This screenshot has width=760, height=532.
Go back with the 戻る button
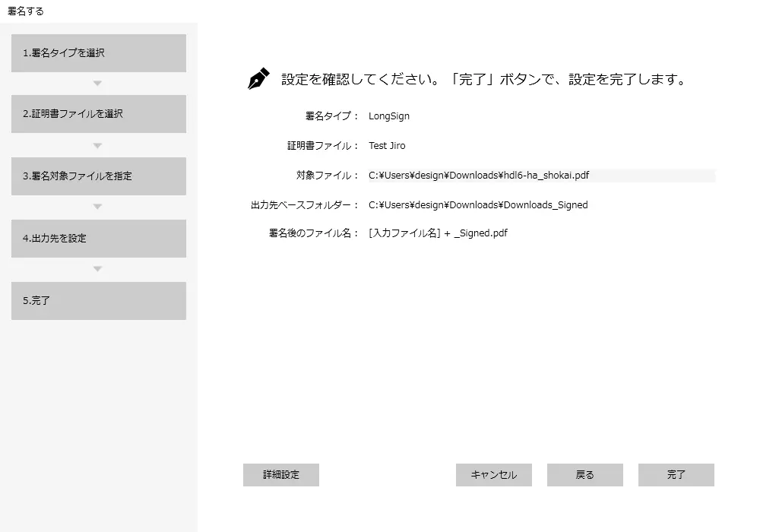585,475
